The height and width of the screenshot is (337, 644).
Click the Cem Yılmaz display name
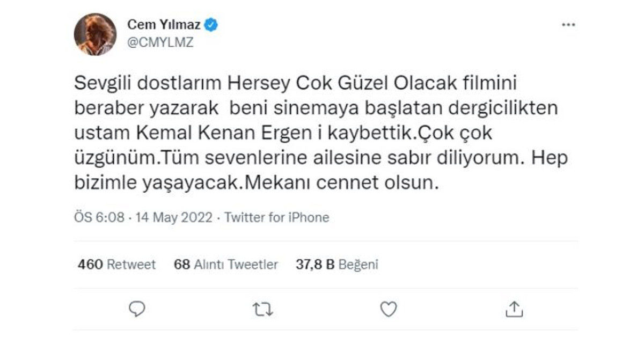click(x=164, y=25)
